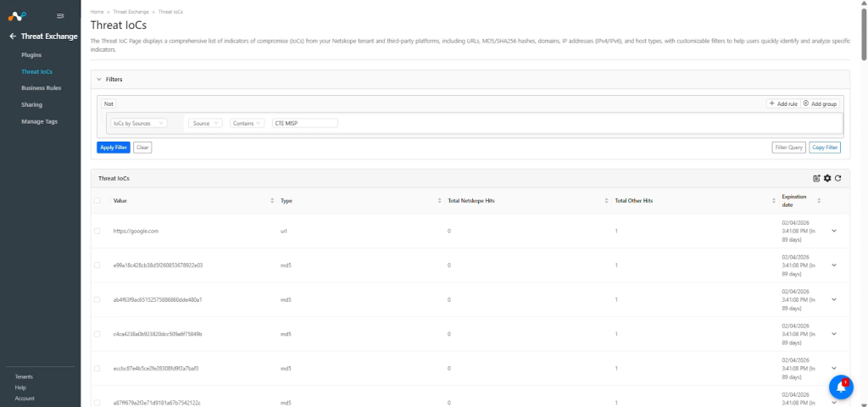Image resolution: width=868 pixels, height=407 pixels.
Task: Click the Add rule button
Action: click(783, 103)
